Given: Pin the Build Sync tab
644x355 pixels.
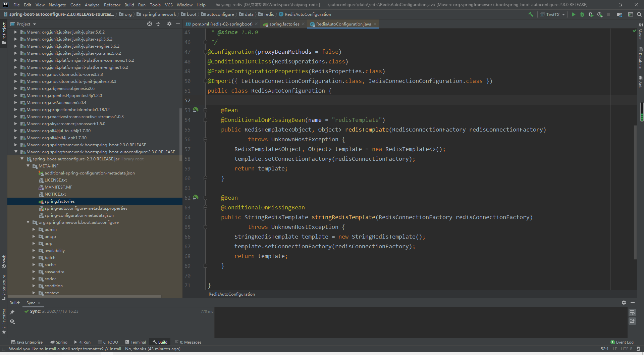Looking at the screenshot, I should 12,312.
